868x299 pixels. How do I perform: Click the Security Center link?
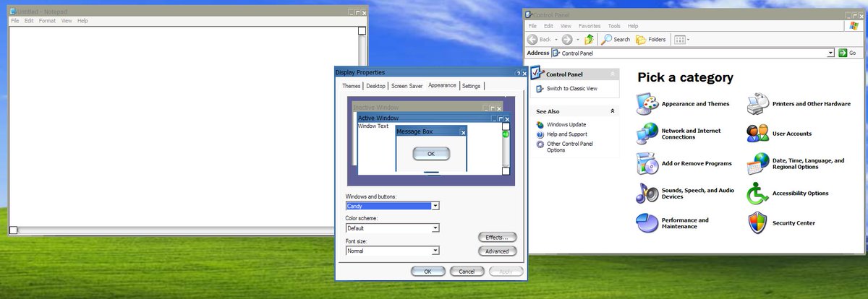793,223
